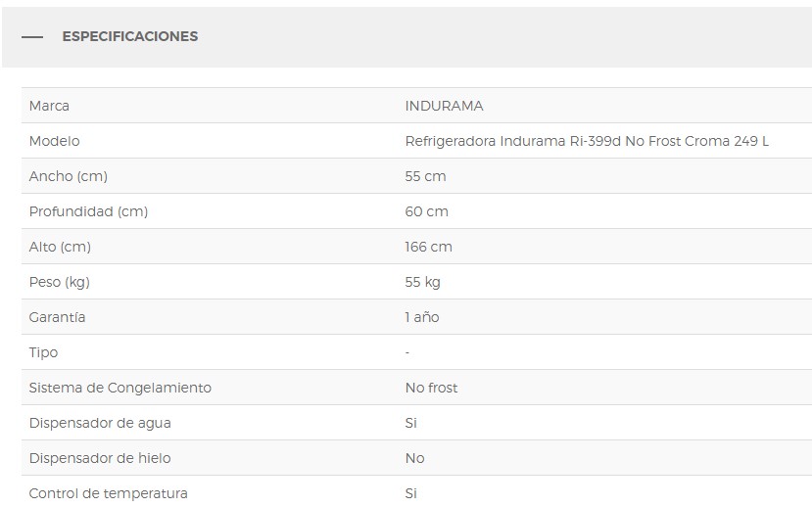This screenshot has width=812, height=507.
Task: Click the 55 cm width value
Action: (x=425, y=176)
